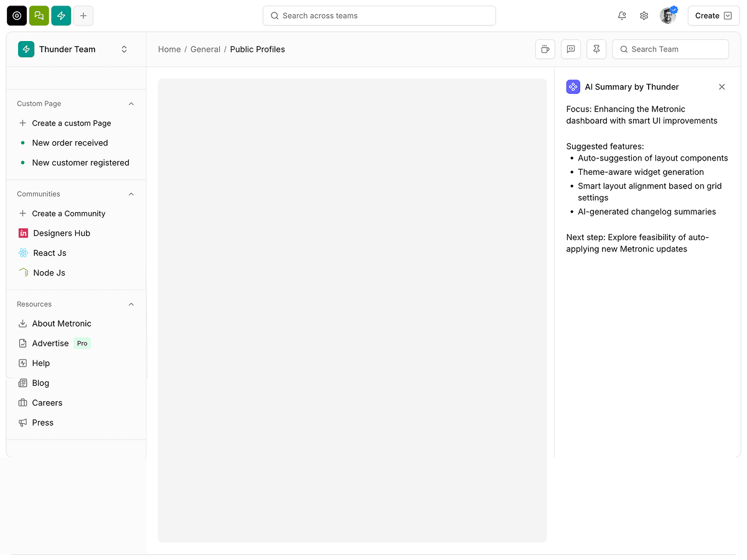Select the black target team icon
This screenshot has height=560, width=747.
coord(17,16)
